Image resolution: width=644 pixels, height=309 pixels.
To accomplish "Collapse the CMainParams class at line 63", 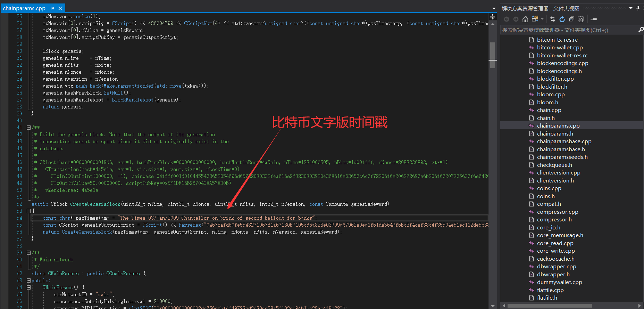I will coord(29,280).
